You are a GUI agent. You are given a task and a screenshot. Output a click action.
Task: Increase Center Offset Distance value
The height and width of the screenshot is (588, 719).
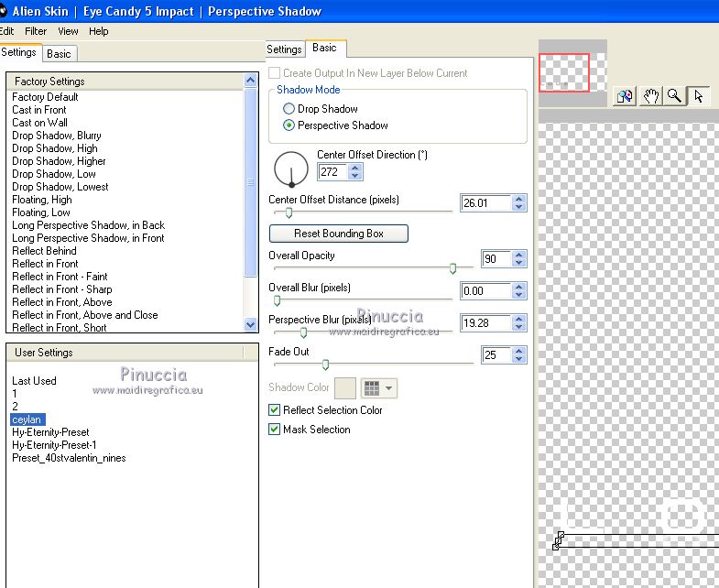pos(518,199)
